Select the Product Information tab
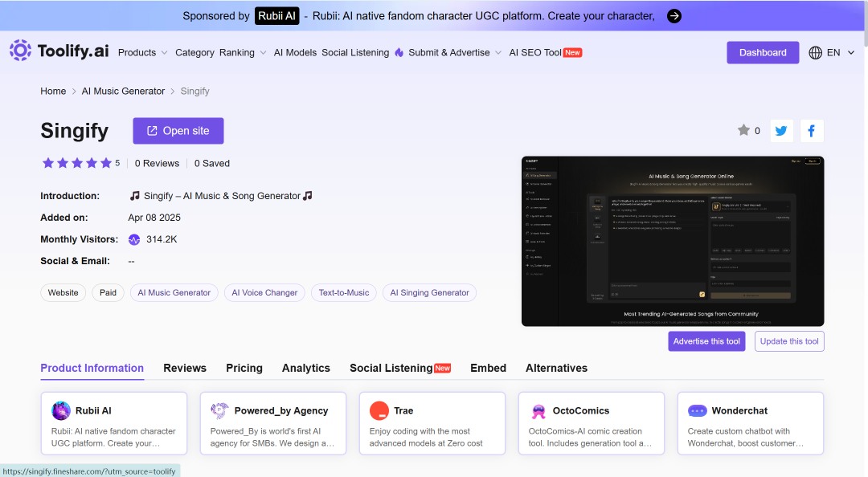 [92, 368]
